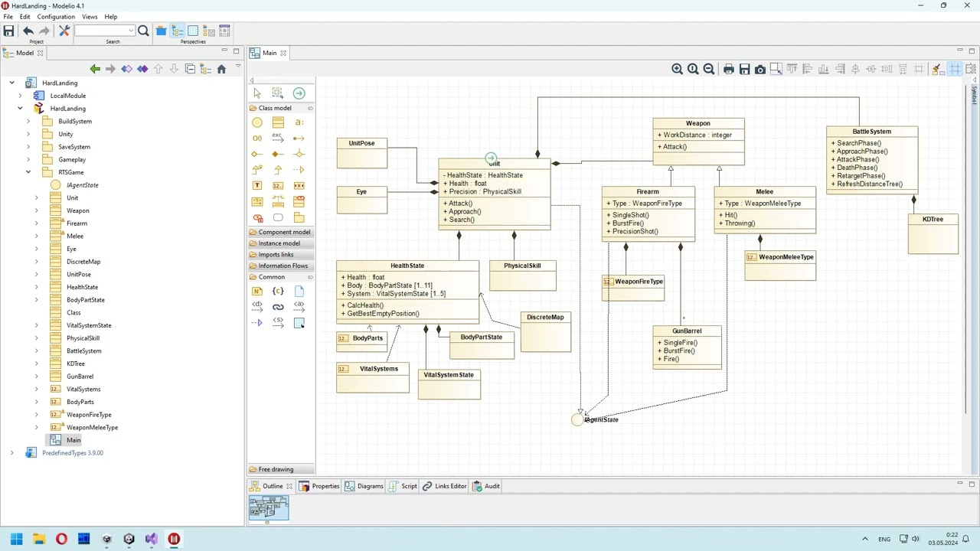980x551 pixels.
Task: Open the Configuration menu
Action: click(x=56, y=17)
